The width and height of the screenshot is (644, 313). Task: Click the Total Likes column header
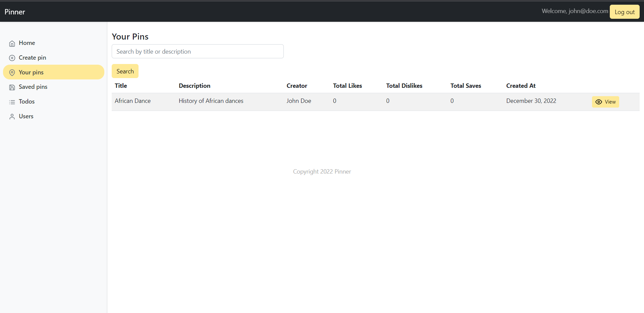[x=347, y=85]
